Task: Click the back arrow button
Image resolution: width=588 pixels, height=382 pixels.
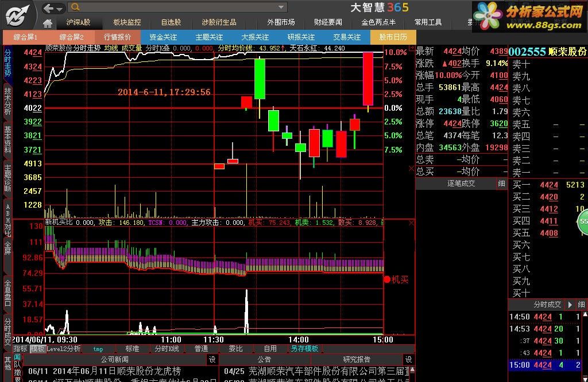Action: (x=49, y=8)
